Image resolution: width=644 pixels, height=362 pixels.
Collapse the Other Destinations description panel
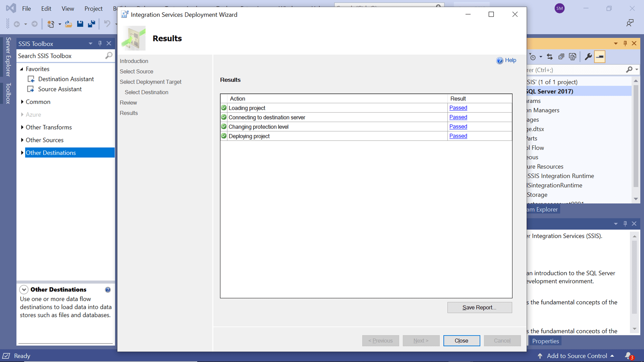[24, 289]
